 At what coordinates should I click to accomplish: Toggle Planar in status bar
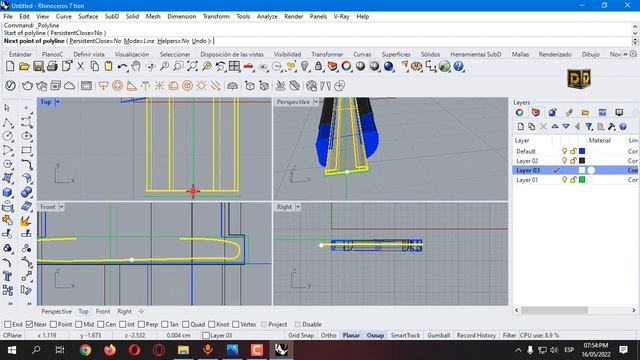click(351, 335)
